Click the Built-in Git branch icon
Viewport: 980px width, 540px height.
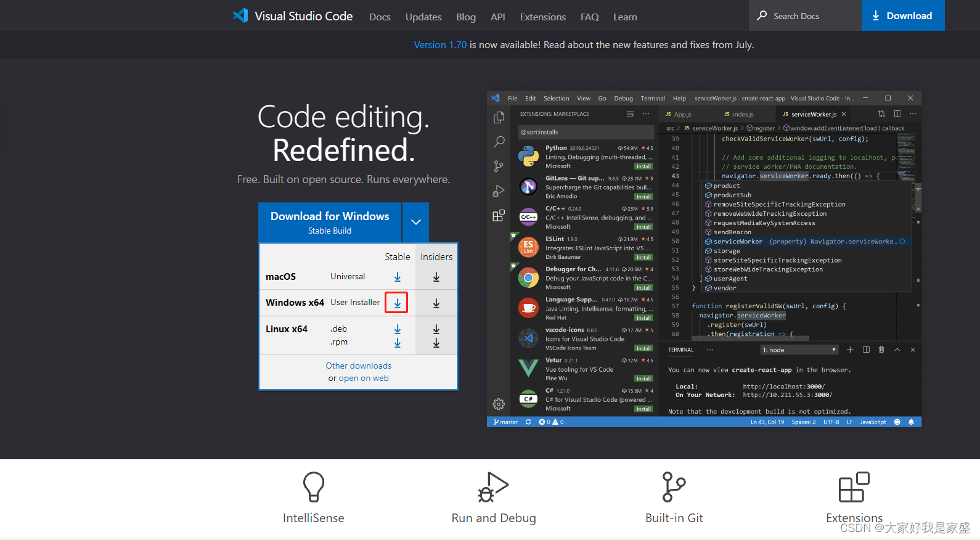point(674,487)
